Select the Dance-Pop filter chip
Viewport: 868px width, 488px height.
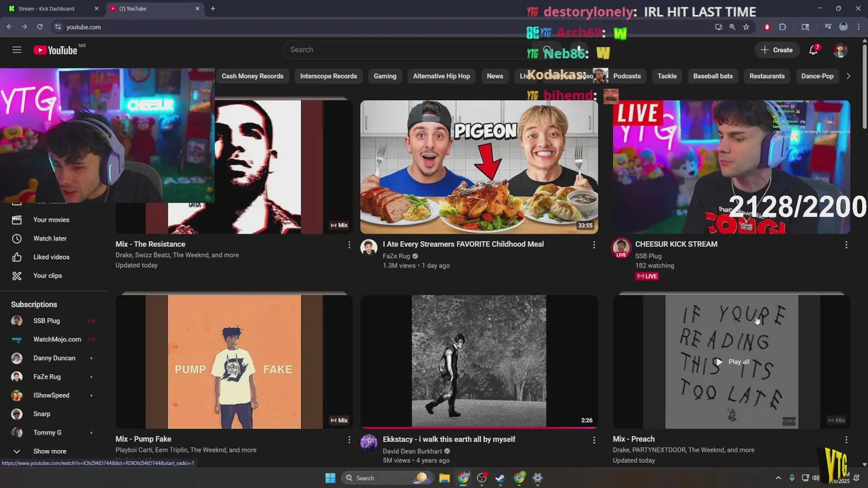click(x=817, y=76)
